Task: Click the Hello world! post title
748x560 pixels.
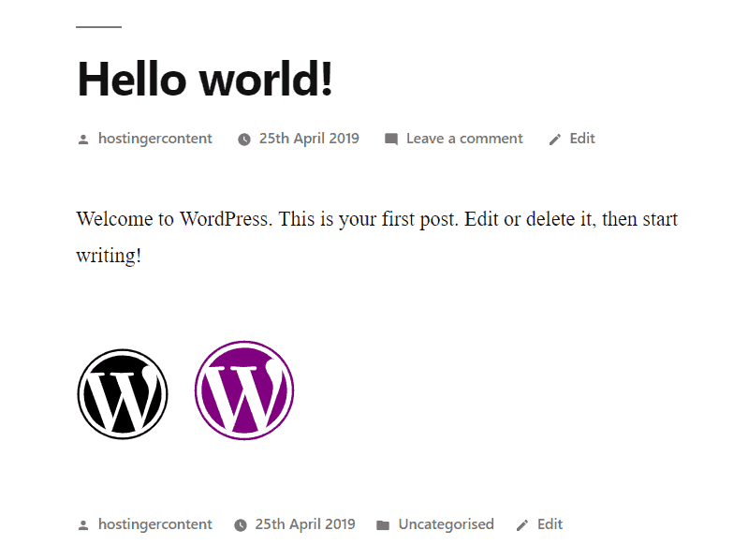Action: click(x=204, y=80)
